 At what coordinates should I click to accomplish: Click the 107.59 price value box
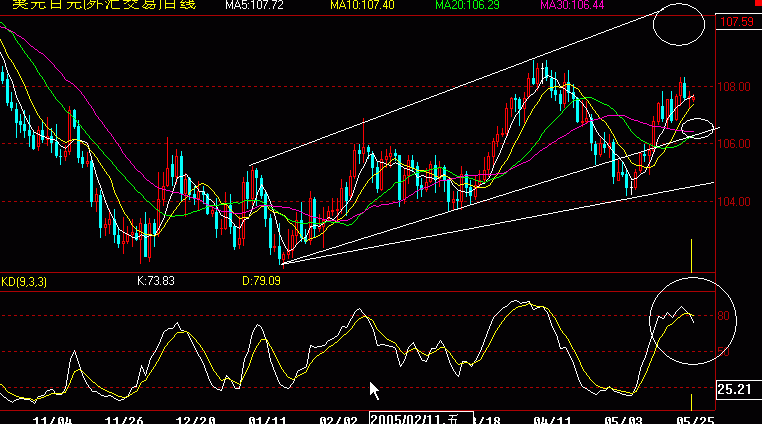click(x=737, y=22)
